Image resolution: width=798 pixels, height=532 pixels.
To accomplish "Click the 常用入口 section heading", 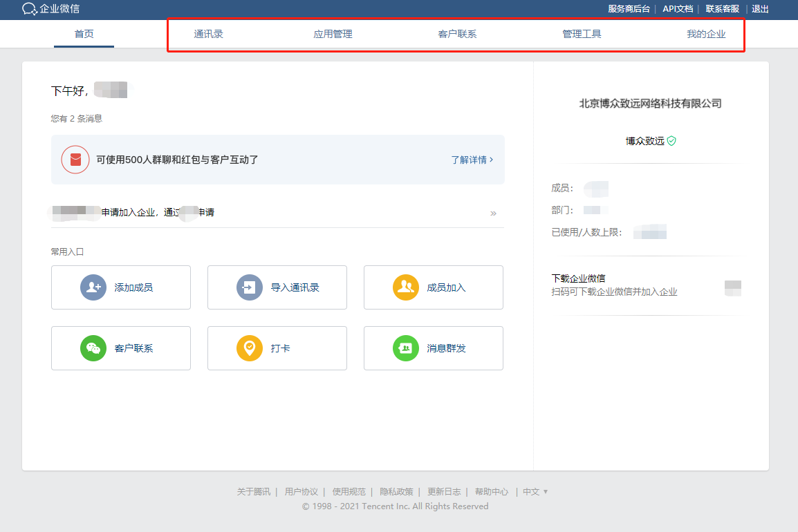I will point(67,251).
